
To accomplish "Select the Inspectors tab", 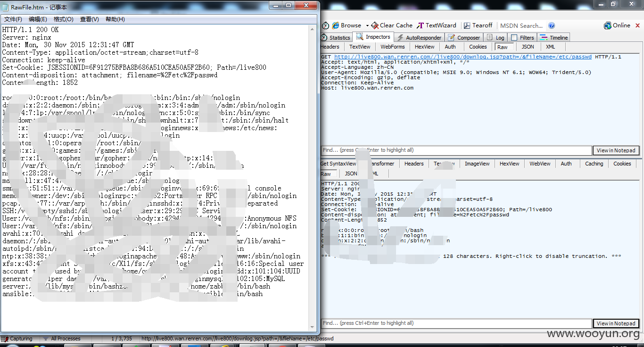I will [373, 37].
